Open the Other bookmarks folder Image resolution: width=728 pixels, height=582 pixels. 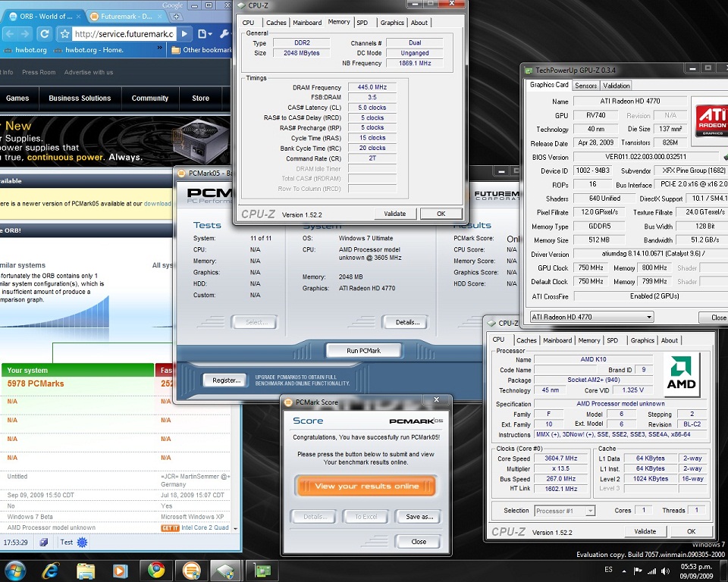[x=202, y=50]
